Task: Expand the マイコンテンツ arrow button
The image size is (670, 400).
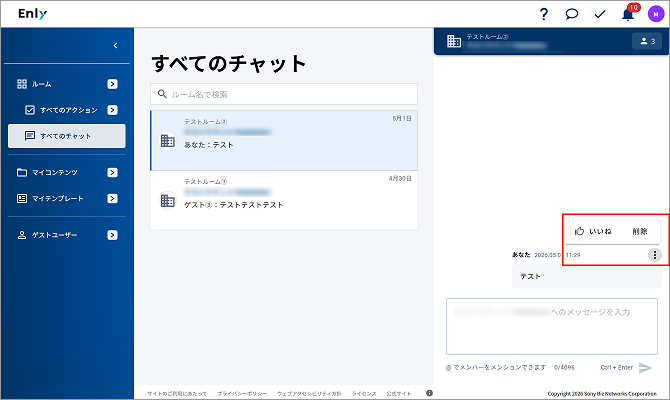Action: click(x=112, y=172)
